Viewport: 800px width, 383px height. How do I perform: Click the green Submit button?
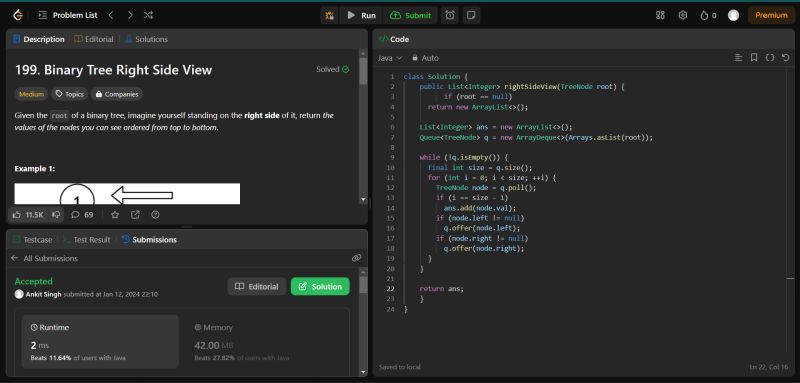(411, 15)
